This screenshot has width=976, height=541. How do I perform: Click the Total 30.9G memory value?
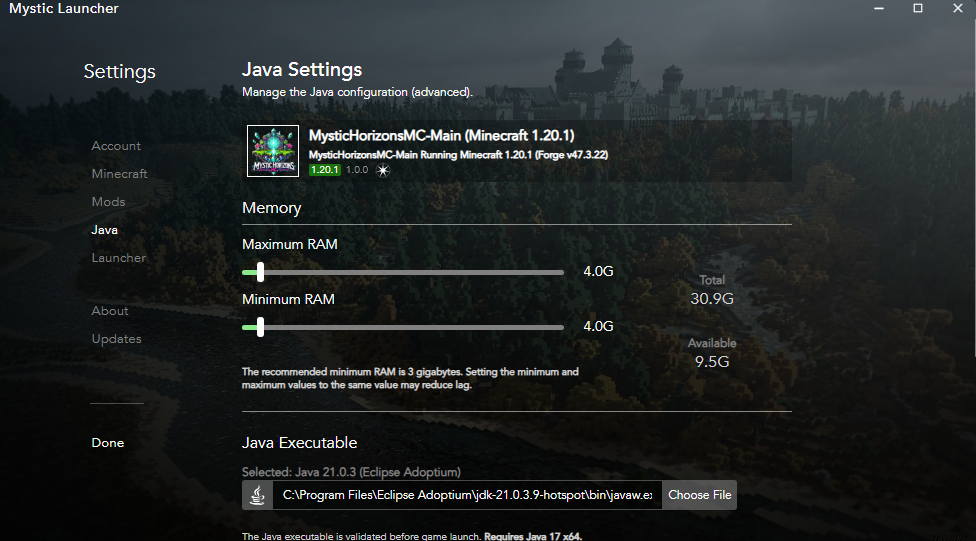tap(712, 299)
